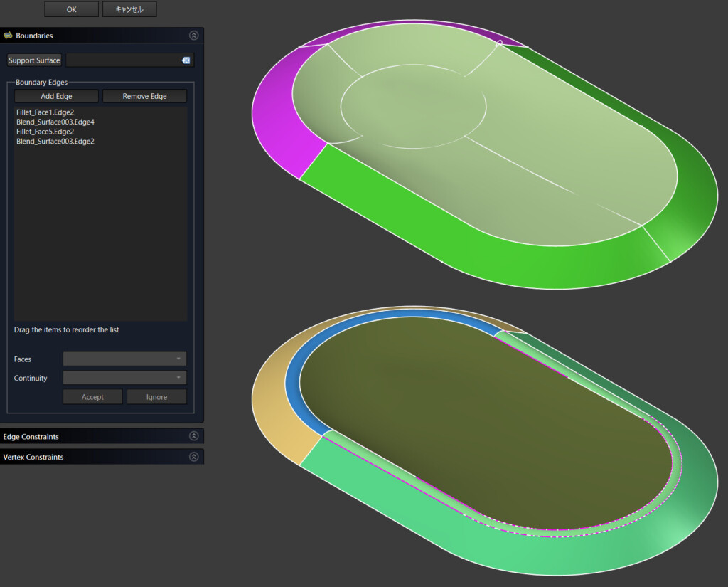Open the Faces dropdown
The height and width of the screenshot is (587, 728).
(x=124, y=359)
